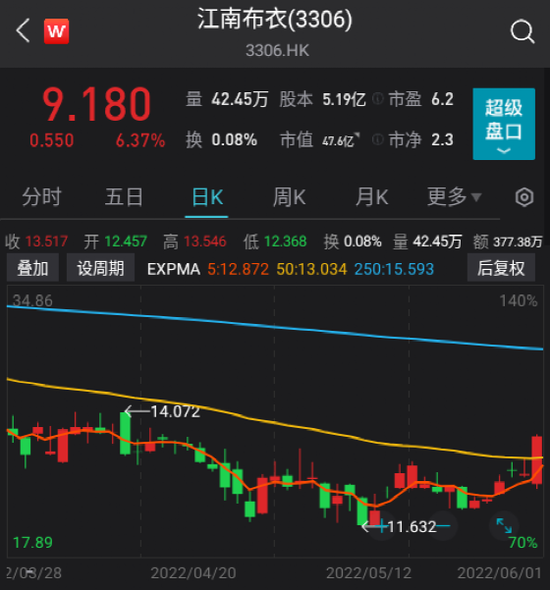
Task: Switch to the 周K tab
Action: 289,197
